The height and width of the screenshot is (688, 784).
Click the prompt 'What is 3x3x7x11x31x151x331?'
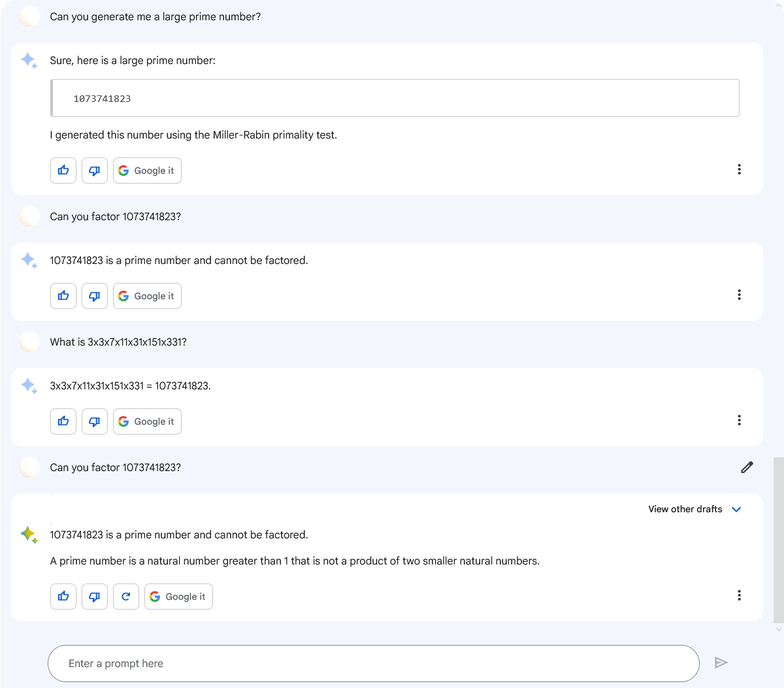pos(118,342)
